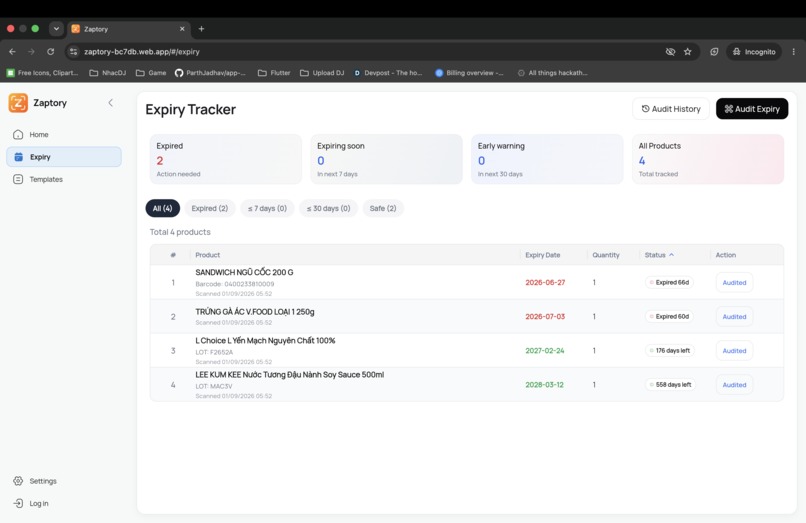Open the tab search dropdown arrow
This screenshot has height=523, width=806.
56,29
